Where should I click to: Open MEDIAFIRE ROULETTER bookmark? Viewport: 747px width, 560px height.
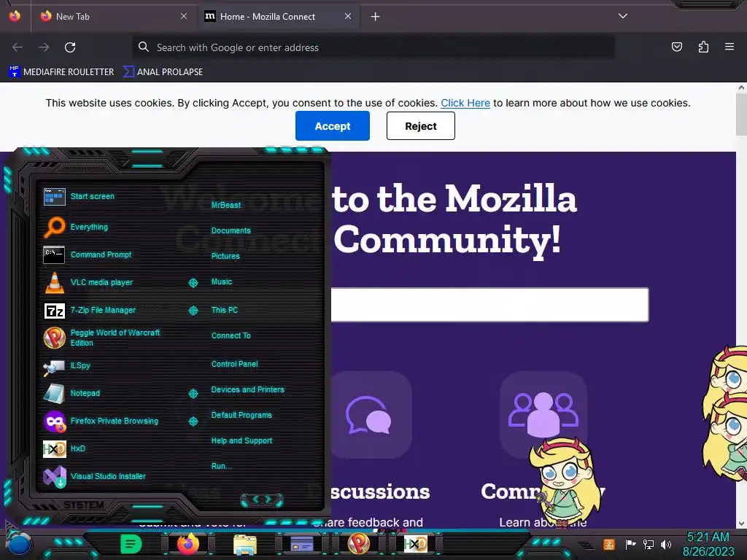61,72
